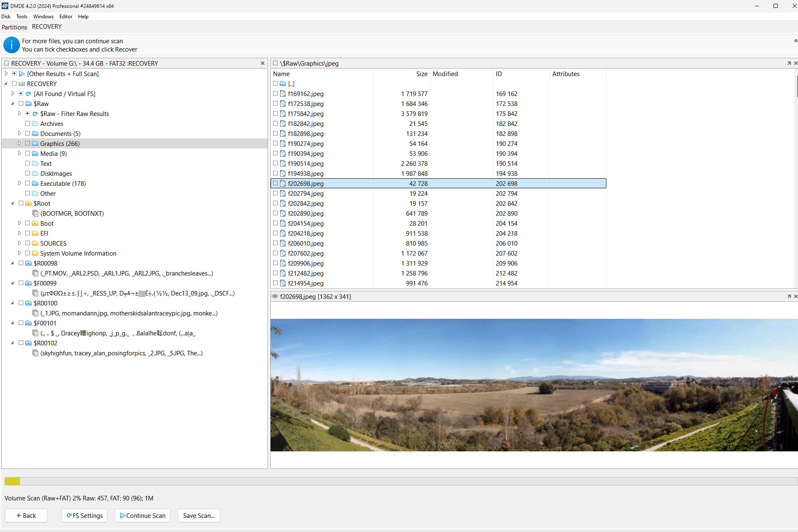The height and width of the screenshot is (532, 798).
Task: Open the Tools menu
Action: point(22,16)
